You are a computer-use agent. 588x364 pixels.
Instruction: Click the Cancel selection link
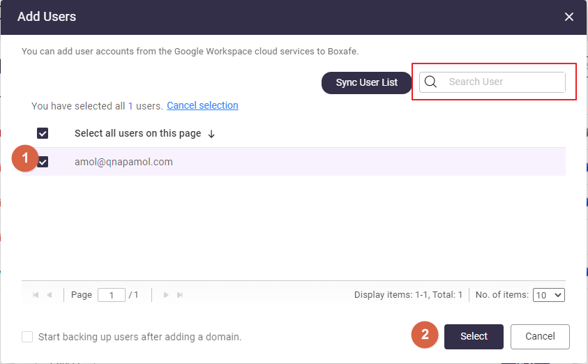tap(202, 105)
